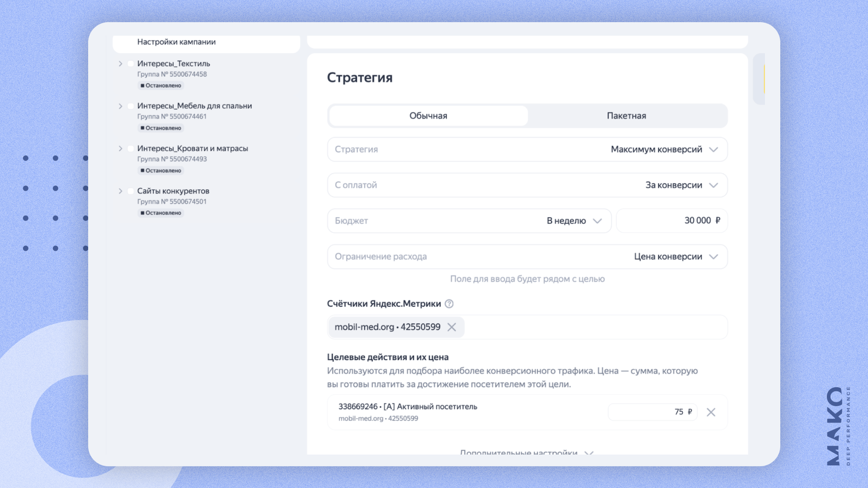Expand the Интересы_Мебель для спальни group chevron
This screenshot has height=488, width=868.
[120, 106]
